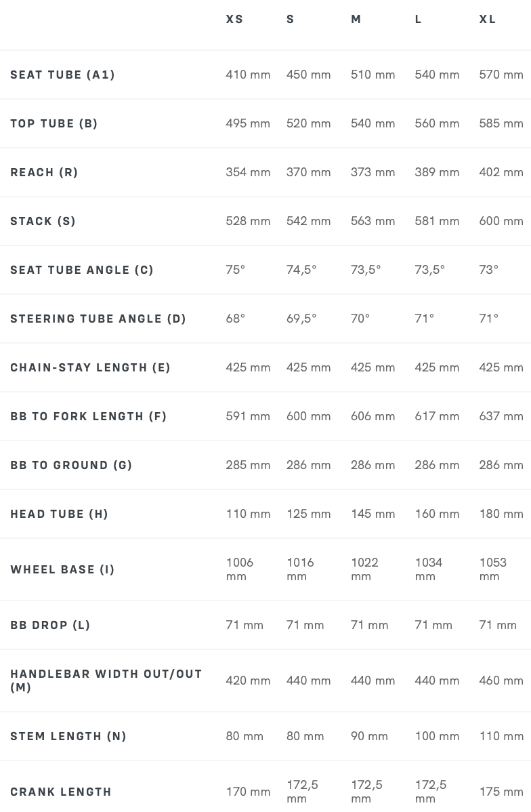Click the 68° steering angle for XS
The image size is (531, 812).
click(236, 319)
